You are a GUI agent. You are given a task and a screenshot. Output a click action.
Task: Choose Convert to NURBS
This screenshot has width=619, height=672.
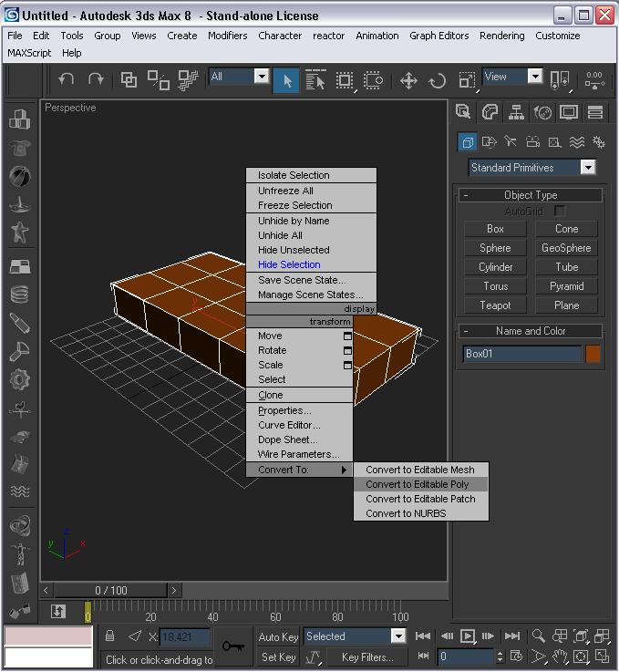[420, 513]
